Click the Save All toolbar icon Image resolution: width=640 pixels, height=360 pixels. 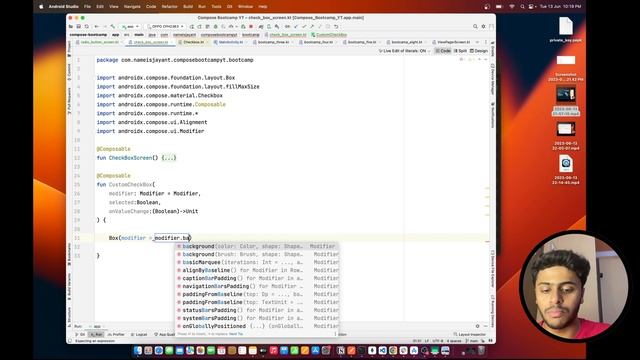click(x=78, y=27)
